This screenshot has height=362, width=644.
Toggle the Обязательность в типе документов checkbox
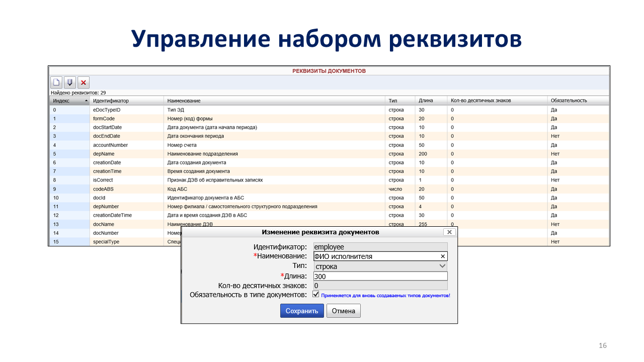(316, 294)
